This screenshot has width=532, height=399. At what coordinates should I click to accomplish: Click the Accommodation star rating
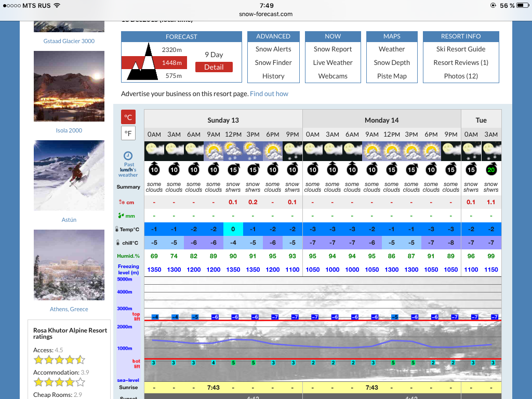59,382
